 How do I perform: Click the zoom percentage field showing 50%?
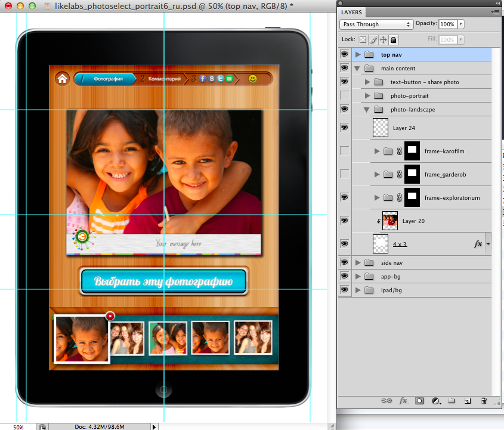click(18, 426)
